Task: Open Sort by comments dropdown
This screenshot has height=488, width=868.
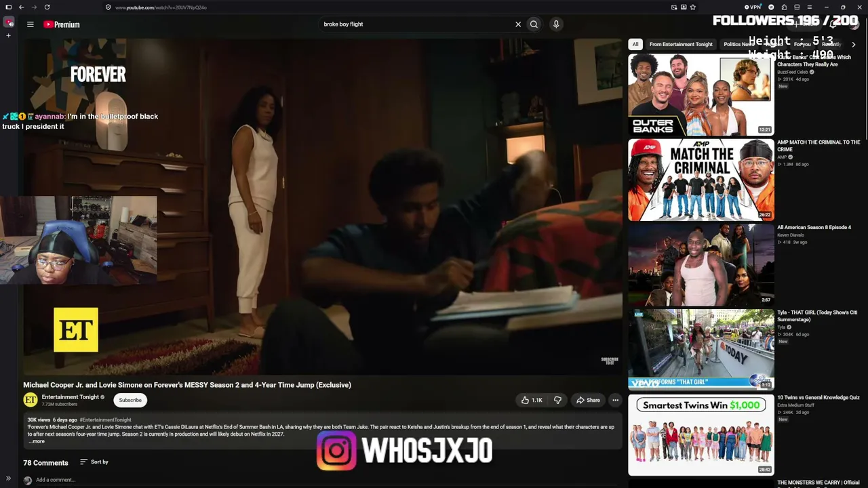Action: pos(94,462)
